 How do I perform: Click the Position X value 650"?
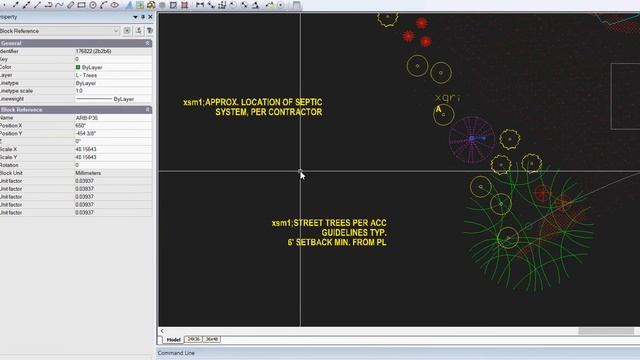click(113, 125)
